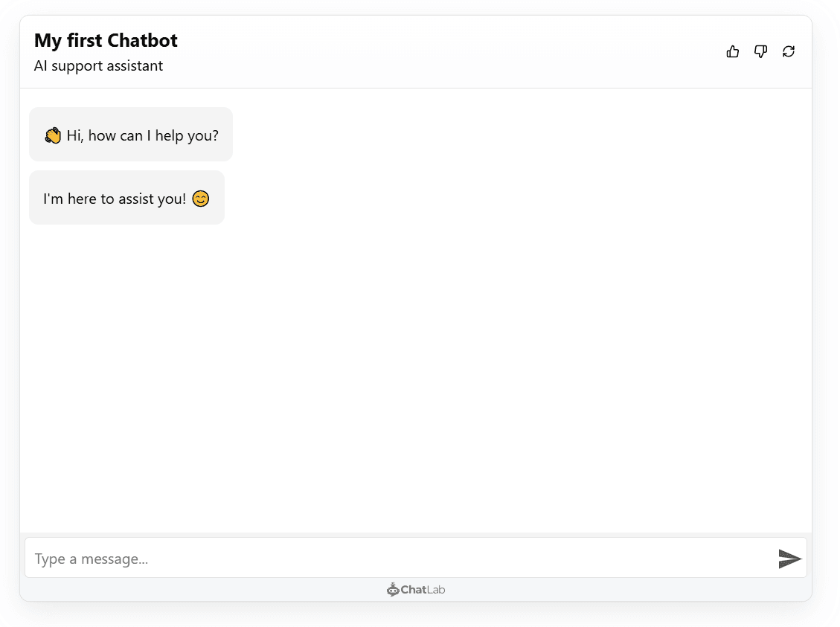
Task: Click the smiling face emoji in the second message
Action: pos(200,199)
